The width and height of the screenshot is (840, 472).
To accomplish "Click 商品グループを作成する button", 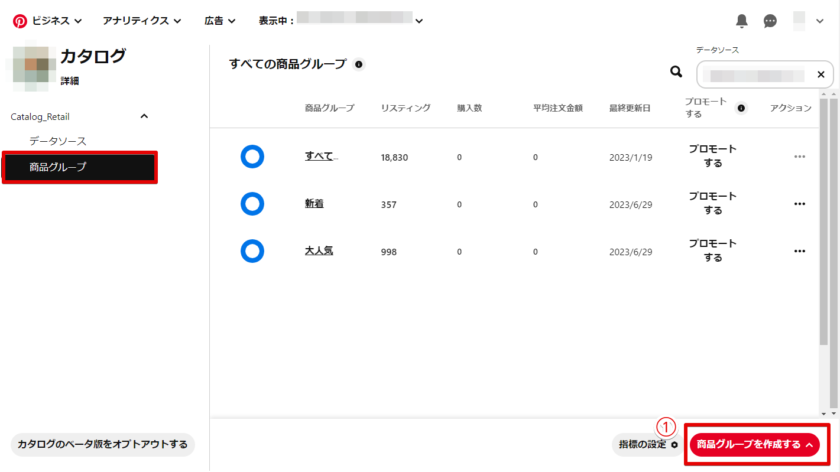I will (x=756, y=444).
